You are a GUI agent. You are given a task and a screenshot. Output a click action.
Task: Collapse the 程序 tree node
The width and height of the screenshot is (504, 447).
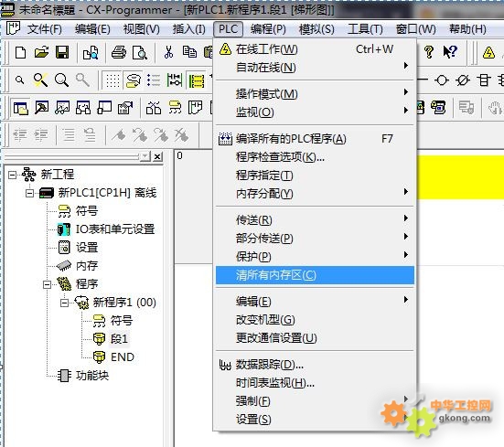point(47,284)
